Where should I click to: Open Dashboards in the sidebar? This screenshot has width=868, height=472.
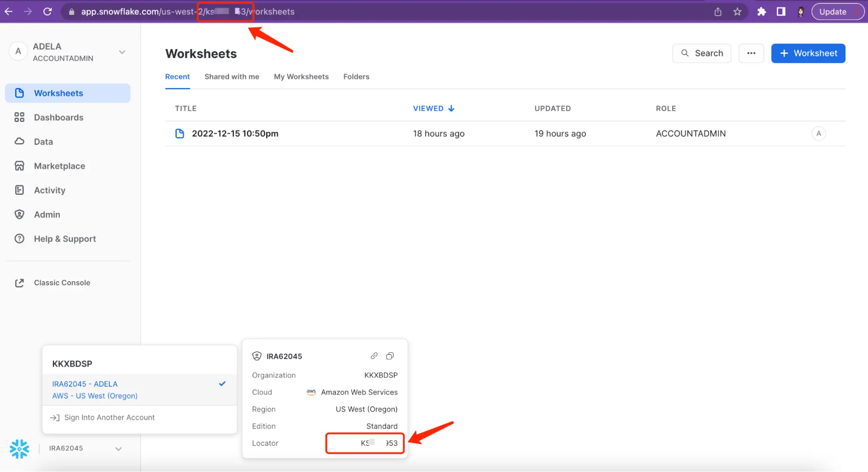pyautogui.click(x=68, y=118)
